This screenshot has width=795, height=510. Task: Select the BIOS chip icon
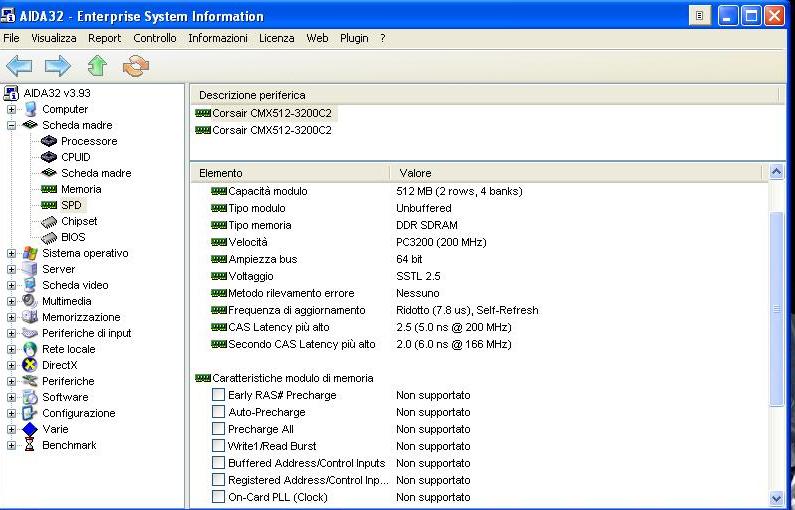pyautogui.click(x=49, y=237)
